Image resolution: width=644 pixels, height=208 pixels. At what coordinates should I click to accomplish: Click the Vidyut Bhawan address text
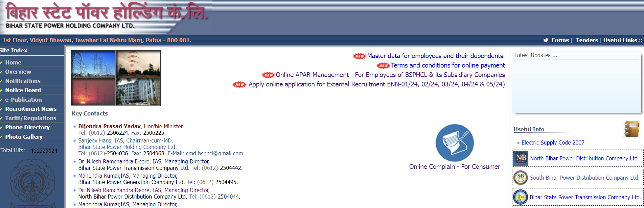point(97,40)
